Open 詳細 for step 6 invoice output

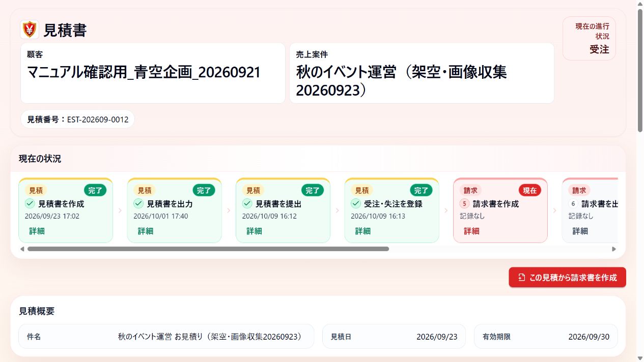coord(580,231)
